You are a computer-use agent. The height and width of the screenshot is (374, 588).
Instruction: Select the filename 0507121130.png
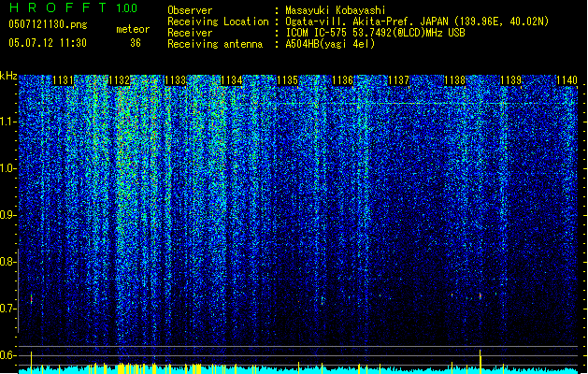(x=48, y=24)
